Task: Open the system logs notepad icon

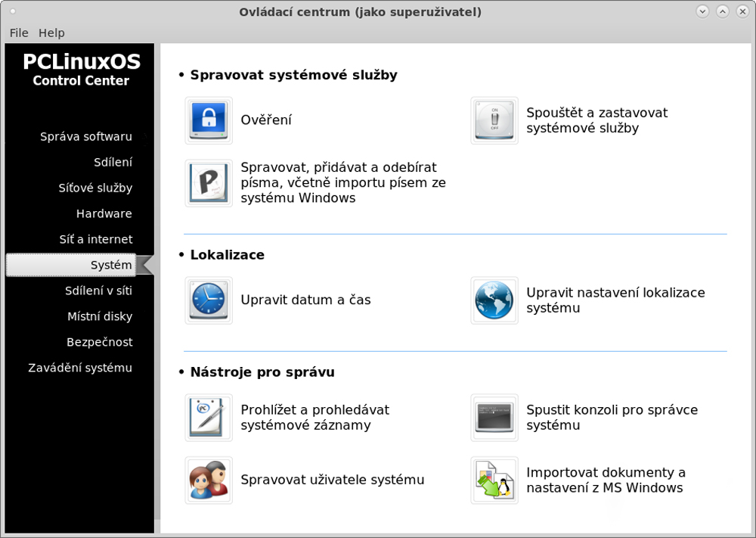Action: click(209, 418)
